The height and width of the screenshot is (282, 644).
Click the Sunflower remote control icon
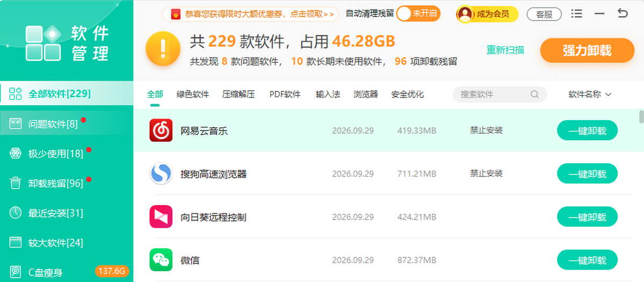161,217
